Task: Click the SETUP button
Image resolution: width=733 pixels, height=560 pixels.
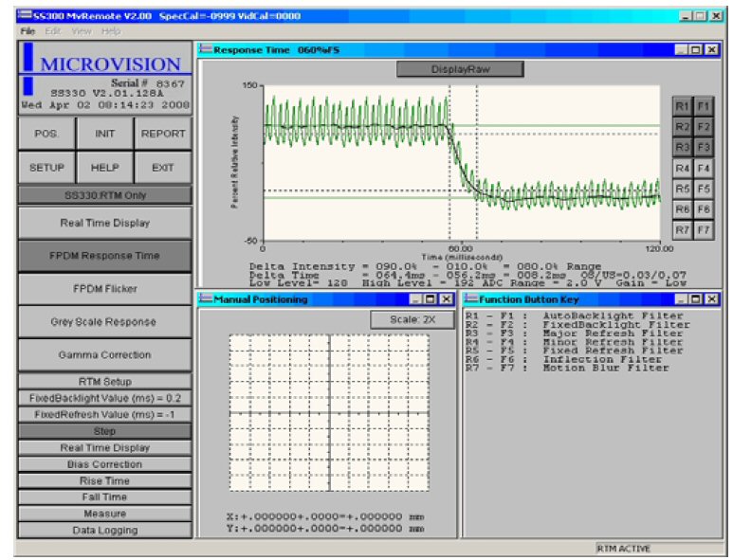Action: 46,167
